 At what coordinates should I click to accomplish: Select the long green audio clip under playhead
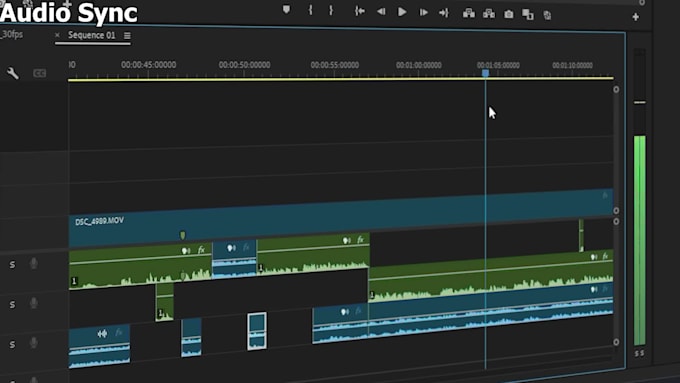(x=490, y=276)
